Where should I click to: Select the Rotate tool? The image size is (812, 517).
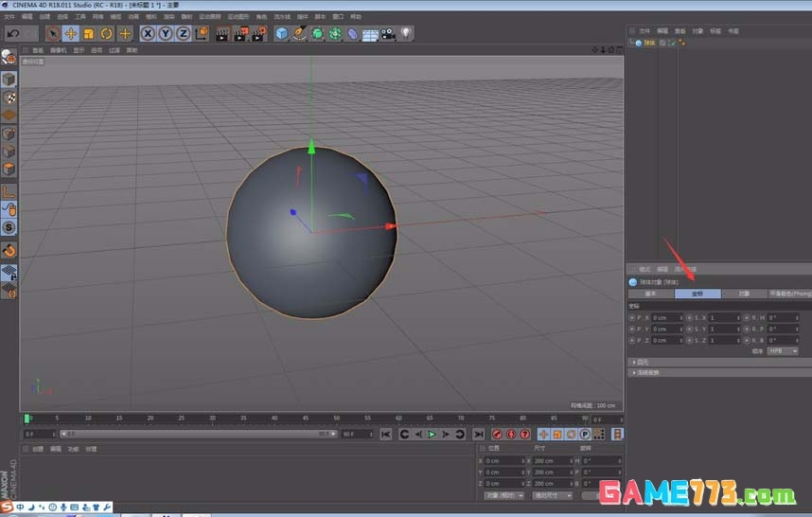[x=106, y=33]
